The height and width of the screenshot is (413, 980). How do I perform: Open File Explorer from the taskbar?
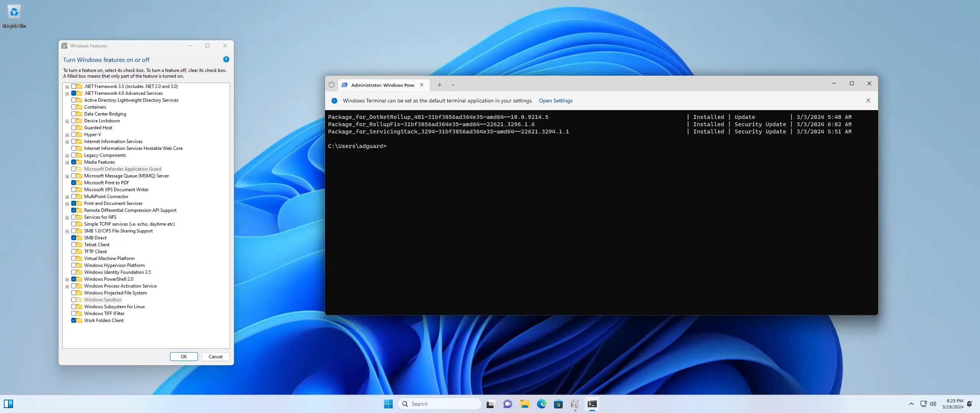[524, 404]
